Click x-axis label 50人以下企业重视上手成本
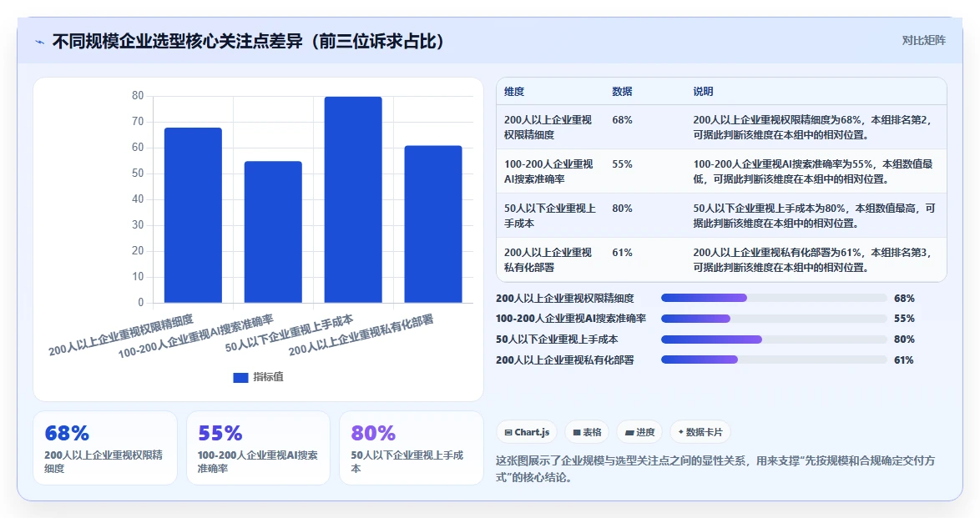 click(290, 333)
